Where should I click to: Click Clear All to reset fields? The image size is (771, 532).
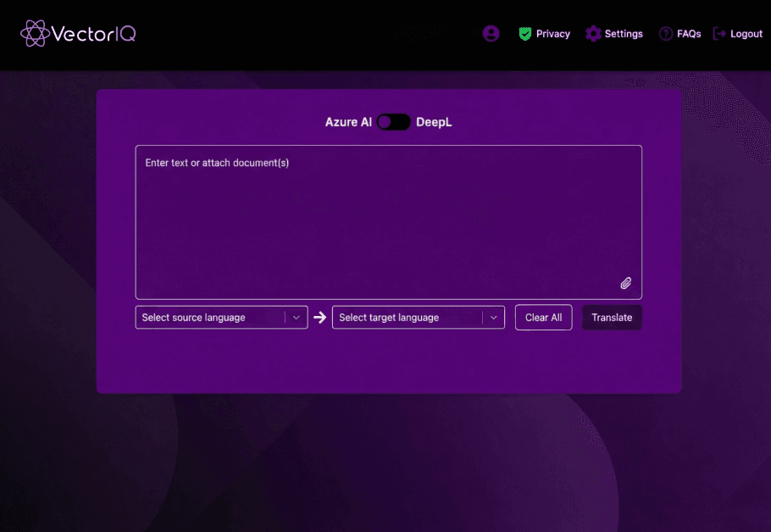[543, 317]
